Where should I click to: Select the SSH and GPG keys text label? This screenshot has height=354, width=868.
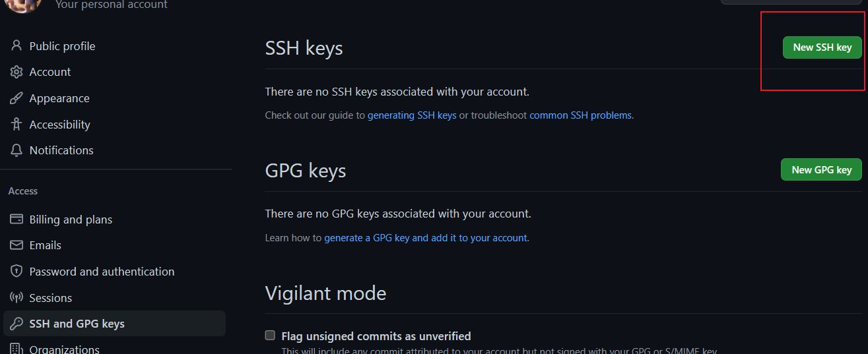[77, 324]
